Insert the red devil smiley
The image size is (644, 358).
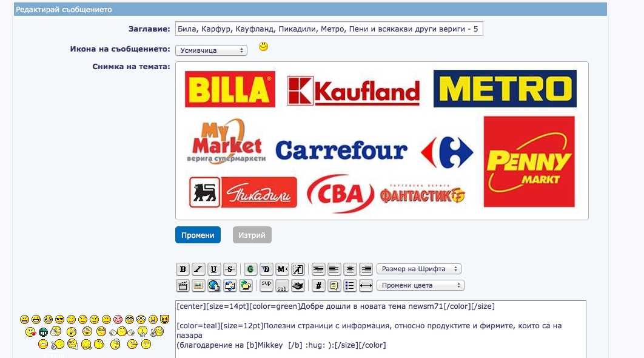pyautogui.click(x=164, y=319)
